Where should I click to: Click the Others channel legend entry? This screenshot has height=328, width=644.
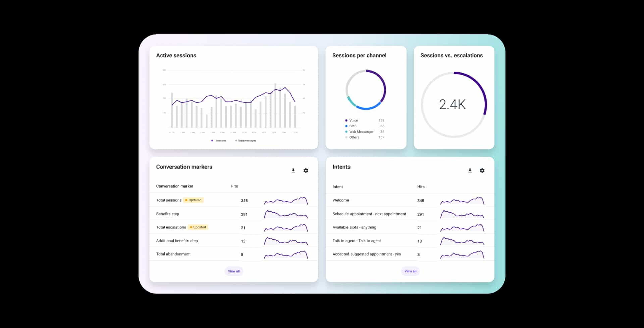(354, 137)
